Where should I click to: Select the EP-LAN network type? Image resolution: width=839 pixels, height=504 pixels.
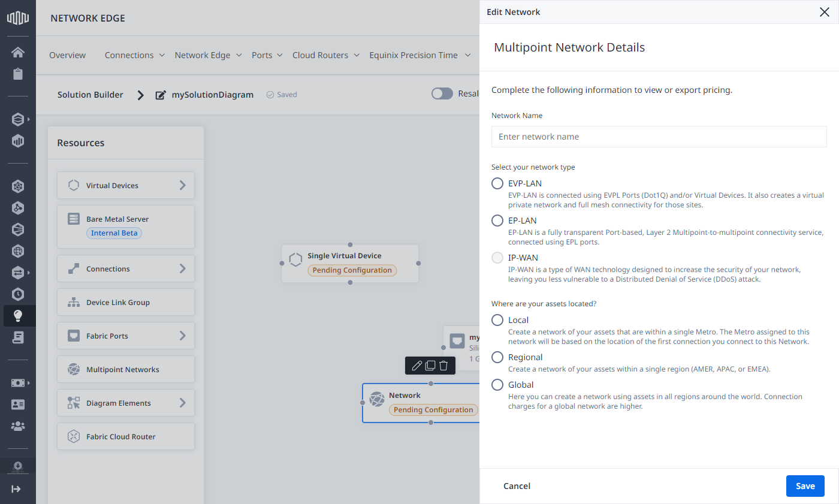497,221
